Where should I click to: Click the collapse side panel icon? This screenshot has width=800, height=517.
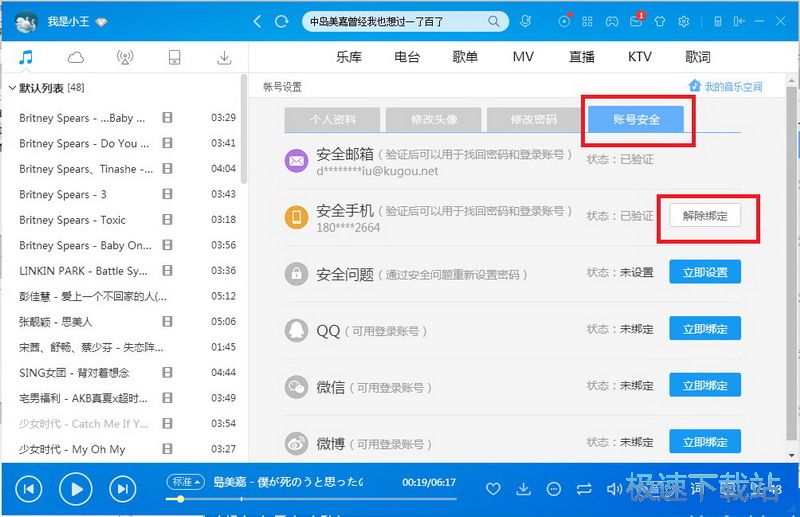point(739,21)
